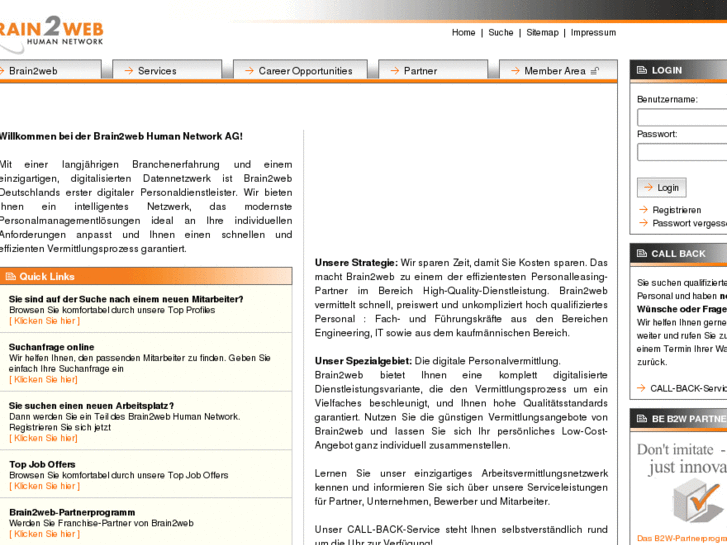This screenshot has height=545, width=727.
Task: Click the 'Suchanfrage online' heading
Action: pyautogui.click(x=51, y=347)
